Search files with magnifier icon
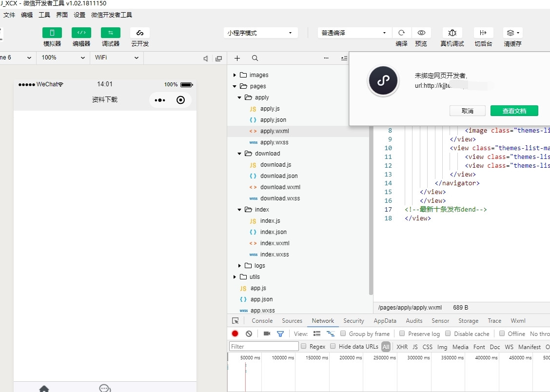550x392 pixels. point(255,58)
